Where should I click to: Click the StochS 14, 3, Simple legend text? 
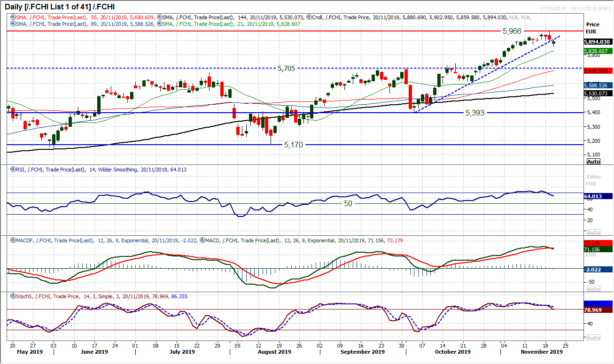tap(101, 296)
